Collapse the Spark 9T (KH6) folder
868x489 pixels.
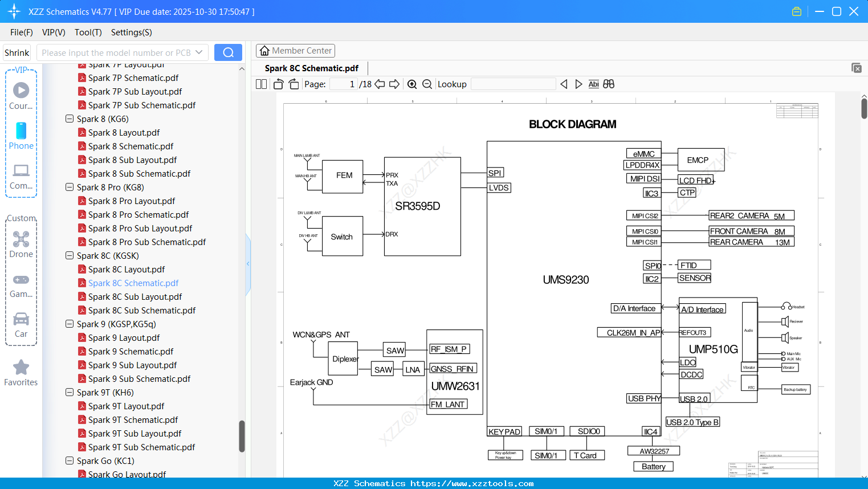coord(69,392)
